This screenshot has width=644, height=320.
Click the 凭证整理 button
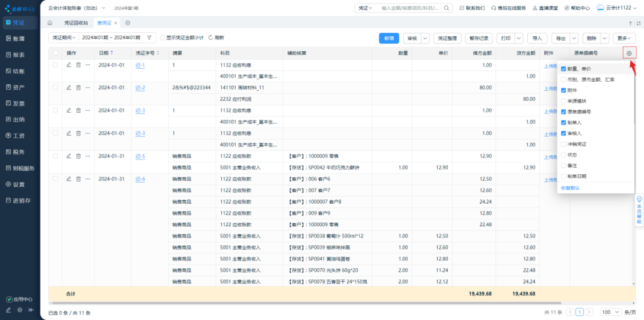point(447,38)
